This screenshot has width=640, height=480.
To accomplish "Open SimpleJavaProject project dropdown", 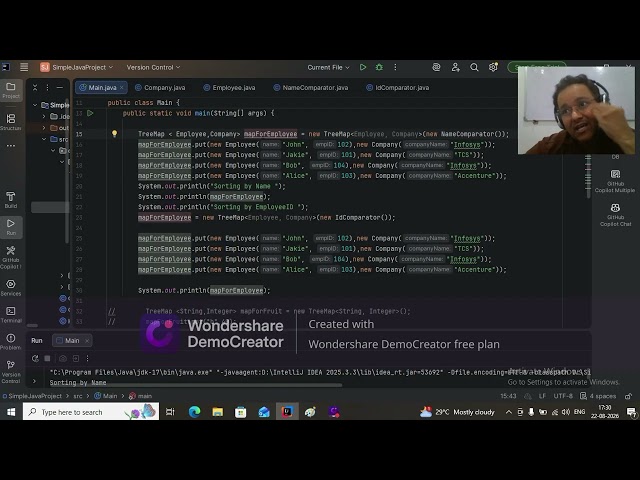I will (77, 67).
